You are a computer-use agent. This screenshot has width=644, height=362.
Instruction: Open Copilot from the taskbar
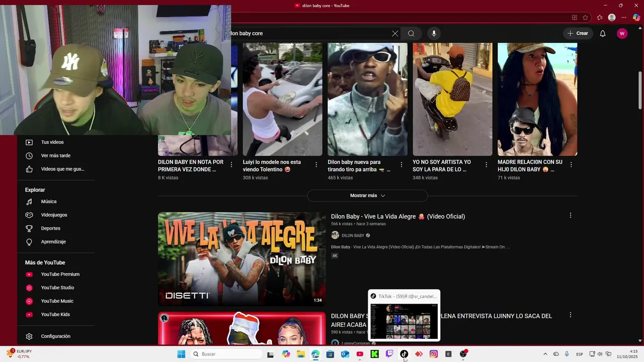[286, 354]
